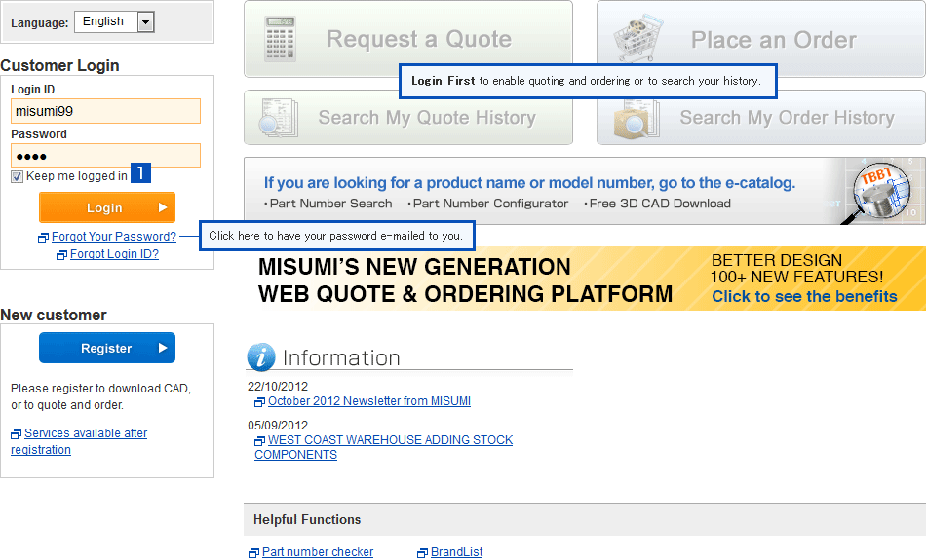Click the '22/10/2012' date text
The image size is (926, 560).
278,387
